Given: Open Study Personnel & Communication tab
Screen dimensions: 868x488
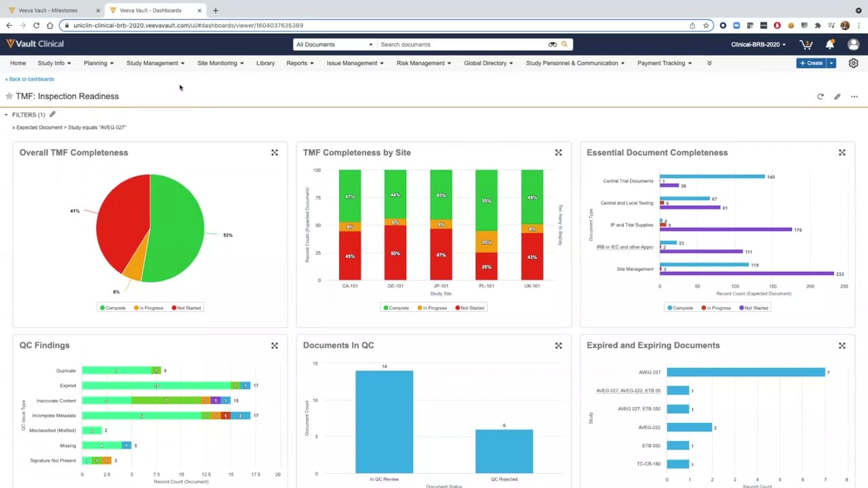Looking at the screenshot, I should [576, 63].
